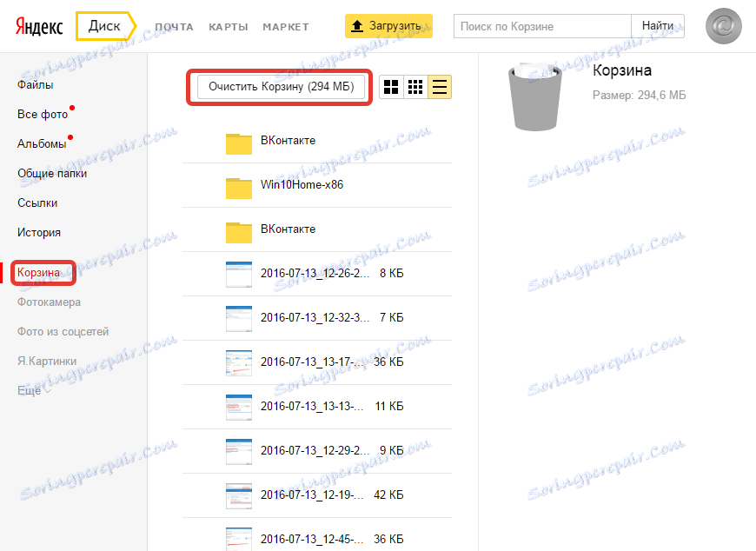Click the 9 КБ file size
Viewport: 756px width, 551px height.
pos(392,451)
